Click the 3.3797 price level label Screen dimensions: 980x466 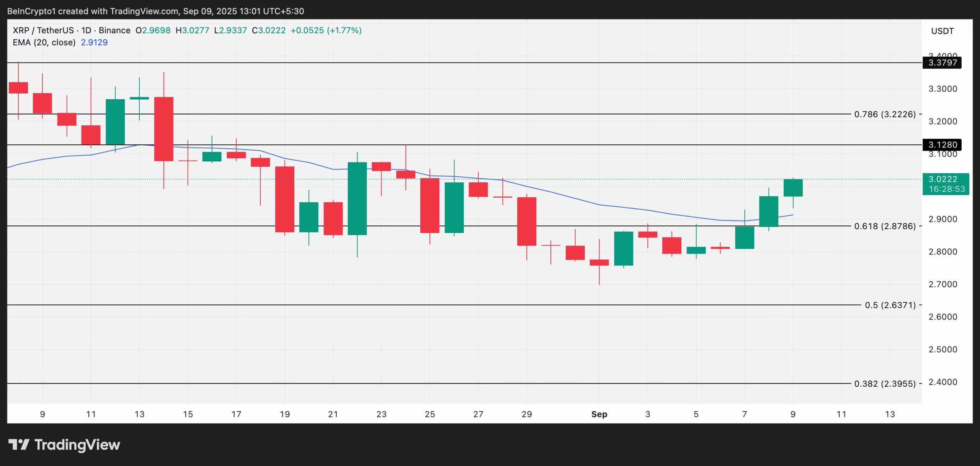coord(942,62)
